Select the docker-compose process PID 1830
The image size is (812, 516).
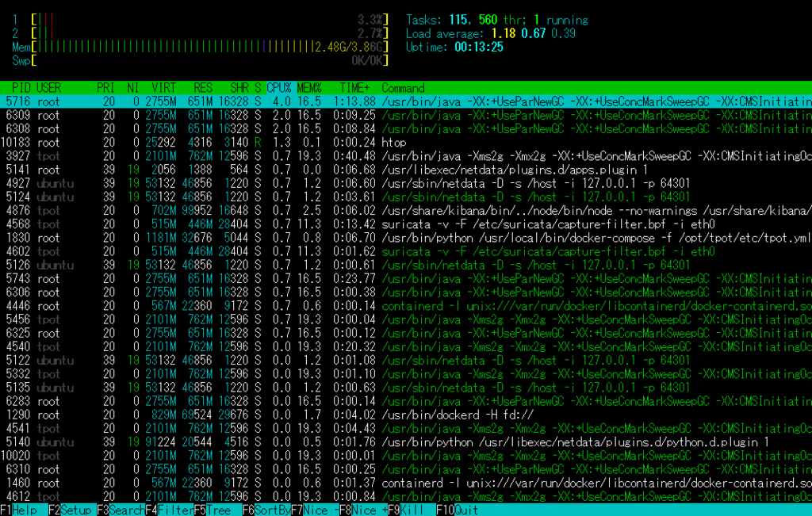tap(406, 238)
